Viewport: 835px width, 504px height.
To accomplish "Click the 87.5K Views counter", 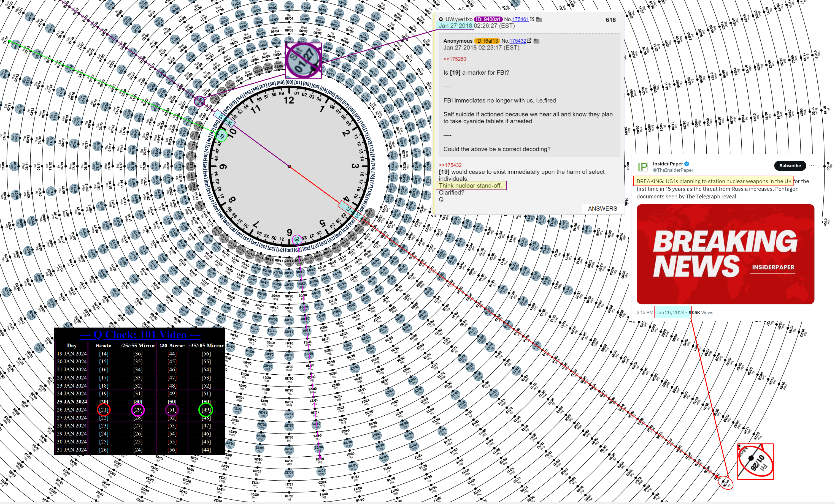I will point(701,312).
